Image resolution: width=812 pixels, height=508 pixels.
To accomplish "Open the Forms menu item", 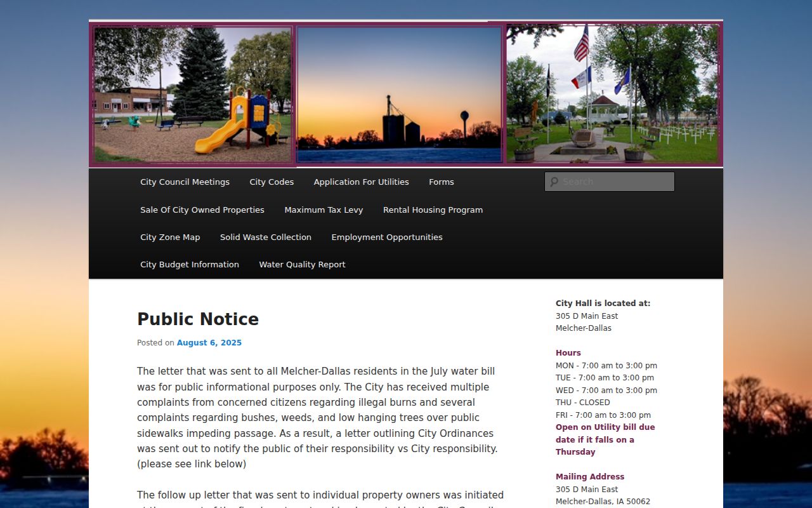I will click(x=442, y=182).
